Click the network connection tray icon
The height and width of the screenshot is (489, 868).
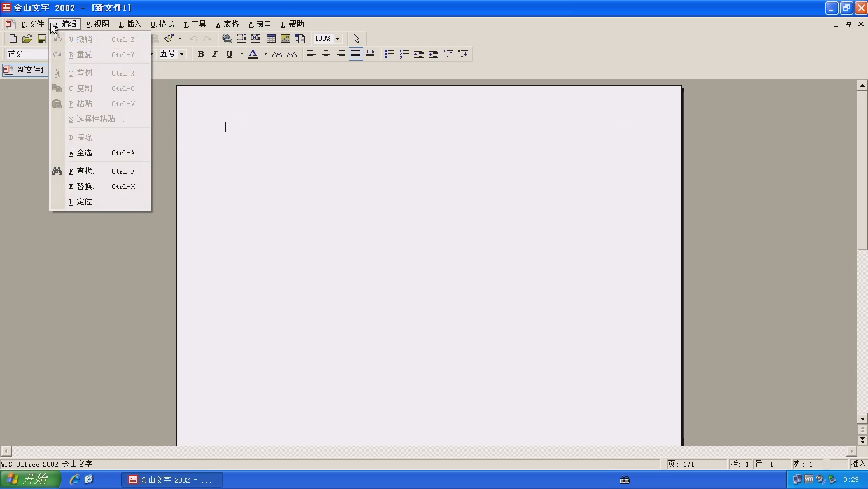point(797,479)
